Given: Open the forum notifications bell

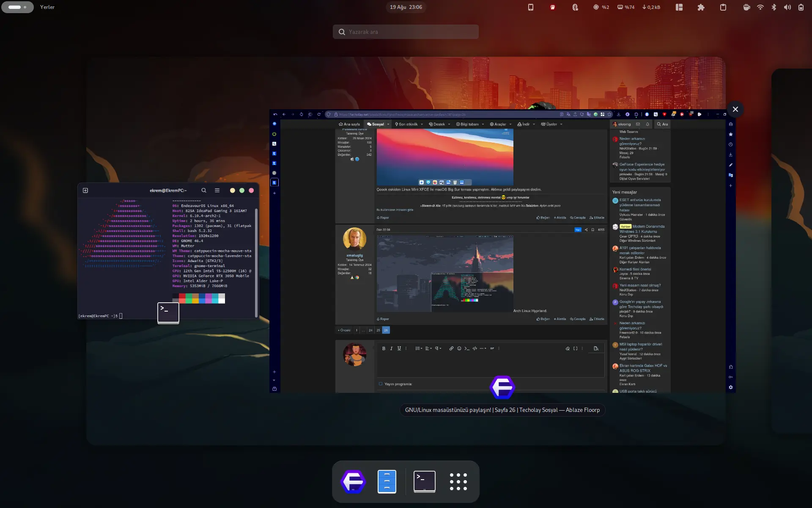Looking at the screenshot, I should tap(647, 124).
